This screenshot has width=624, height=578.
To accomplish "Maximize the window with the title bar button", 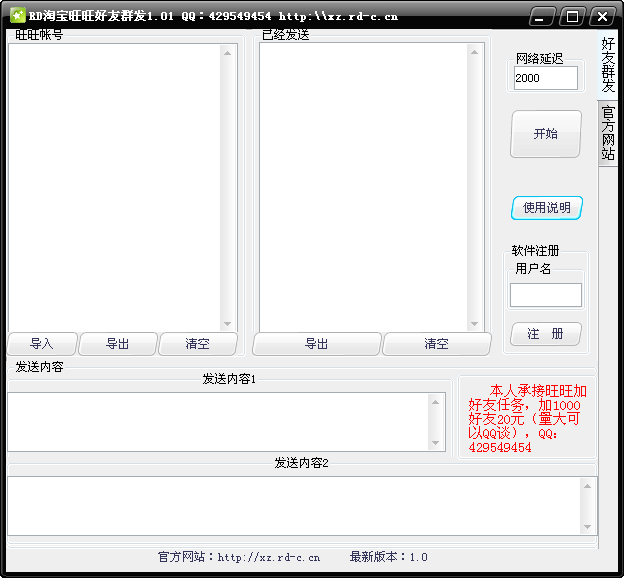I will pyautogui.click(x=572, y=16).
